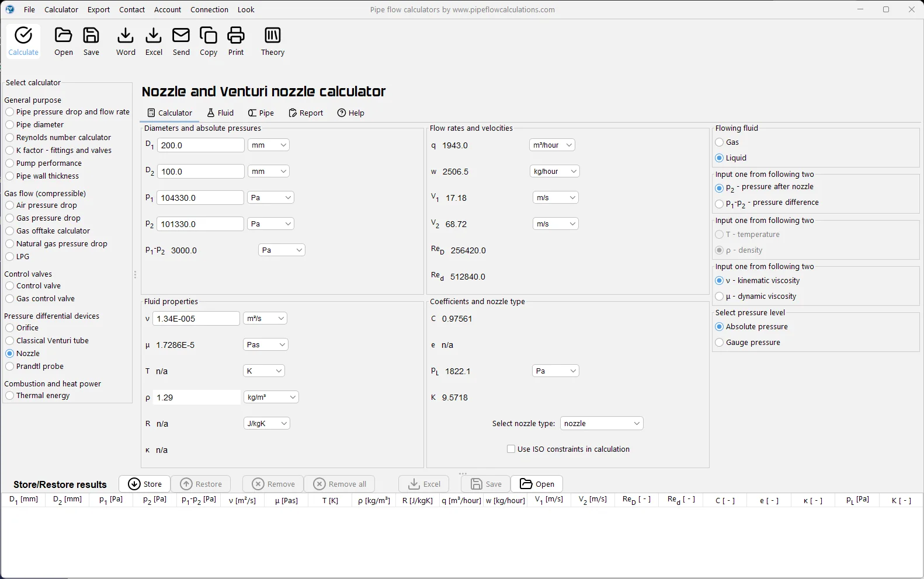Open the temperature unit dropdown K
This screenshot has height=579, width=924.
tap(263, 371)
